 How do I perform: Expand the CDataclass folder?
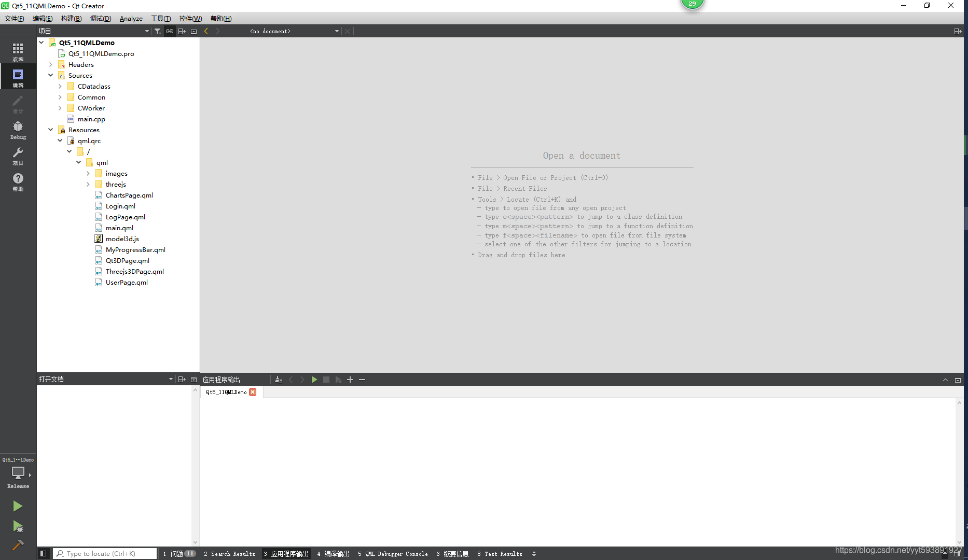[60, 86]
